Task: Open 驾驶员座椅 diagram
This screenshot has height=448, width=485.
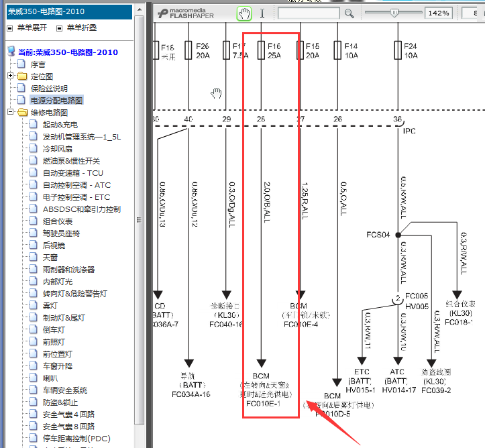Action: 61,233
